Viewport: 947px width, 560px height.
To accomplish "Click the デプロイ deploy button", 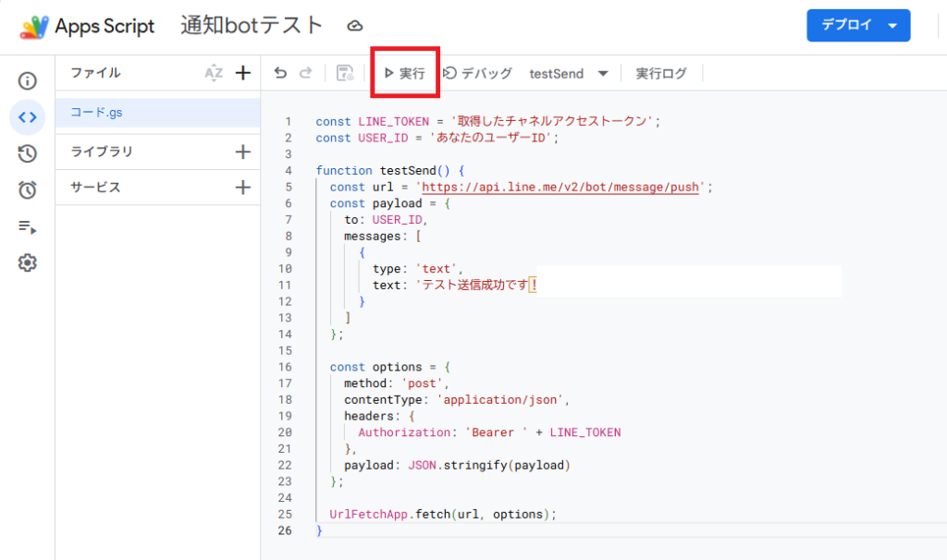I will point(847,25).
